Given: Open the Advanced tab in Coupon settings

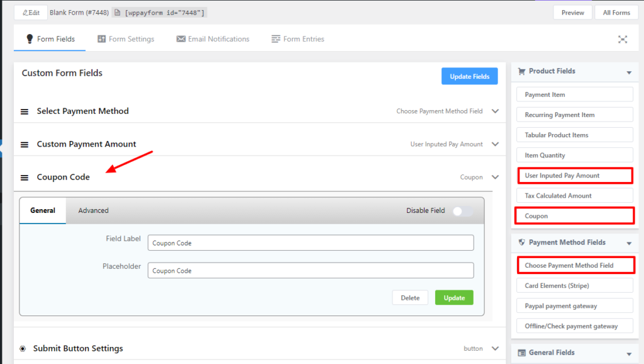Looking at the screenshot, I should click(93, 210).
